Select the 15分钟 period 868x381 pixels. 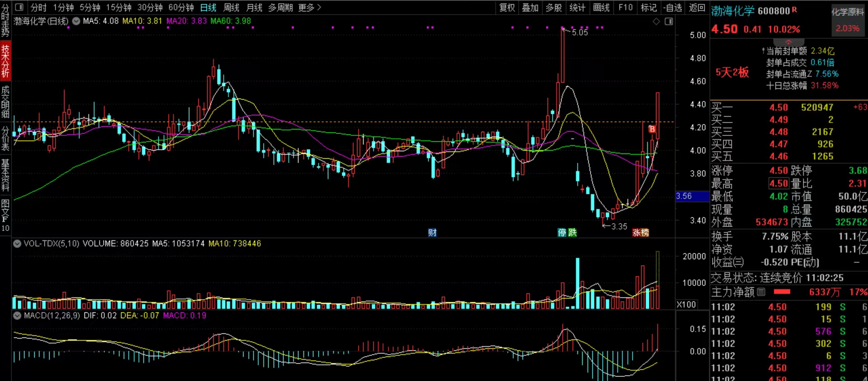coord(119,7)
